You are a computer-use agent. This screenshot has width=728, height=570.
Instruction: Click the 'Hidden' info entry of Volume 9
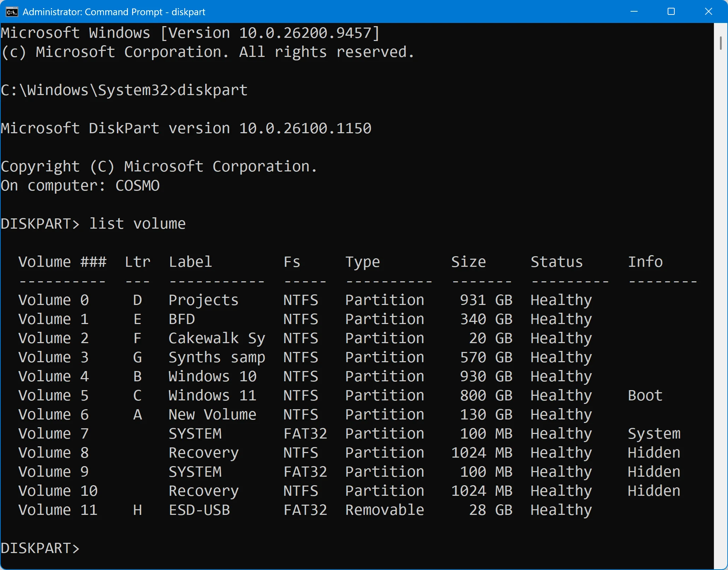pos(654,472)
